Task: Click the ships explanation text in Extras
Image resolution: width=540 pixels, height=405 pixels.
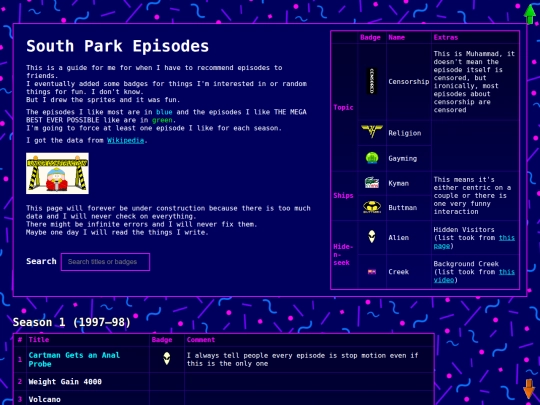Action: pos(472,195)
